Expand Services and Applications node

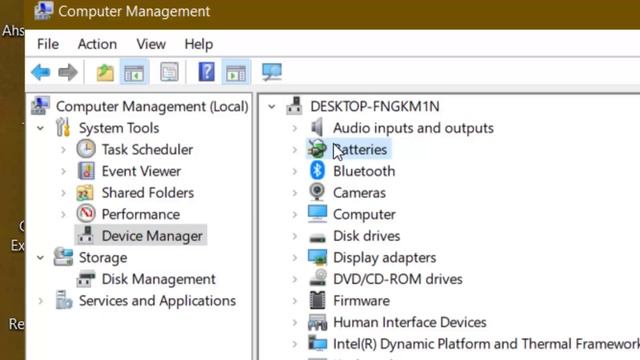[40, 301]
